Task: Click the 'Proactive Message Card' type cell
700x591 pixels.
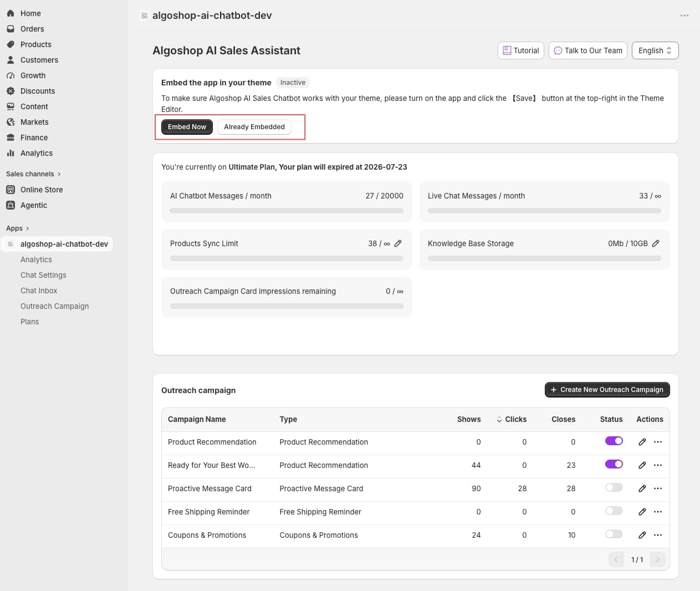Action: (321, 488)
